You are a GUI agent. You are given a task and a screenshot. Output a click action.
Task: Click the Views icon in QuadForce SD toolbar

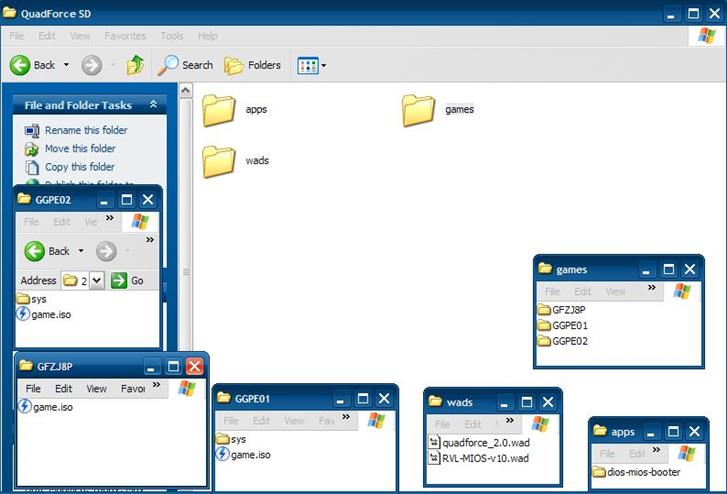(307, 65)
